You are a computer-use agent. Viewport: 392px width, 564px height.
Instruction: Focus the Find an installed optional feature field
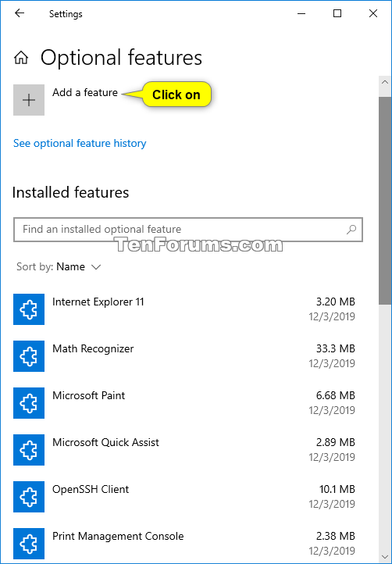click(188, 230)
